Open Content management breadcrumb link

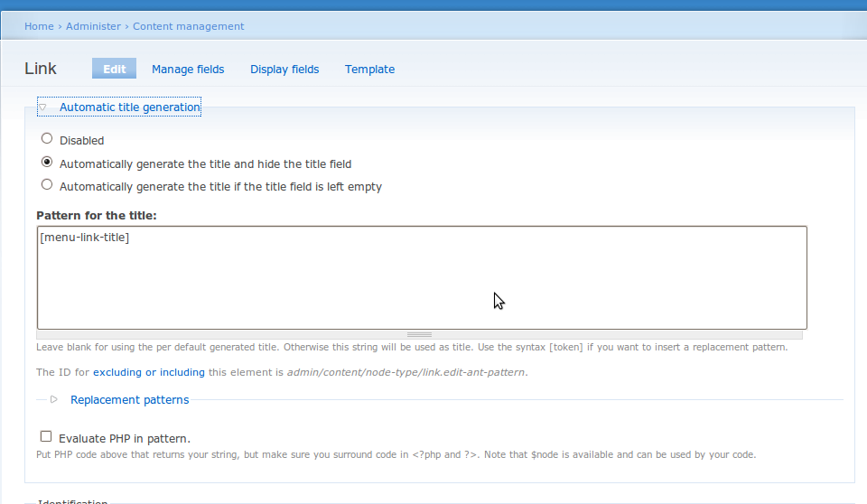(x=188, y=26)
